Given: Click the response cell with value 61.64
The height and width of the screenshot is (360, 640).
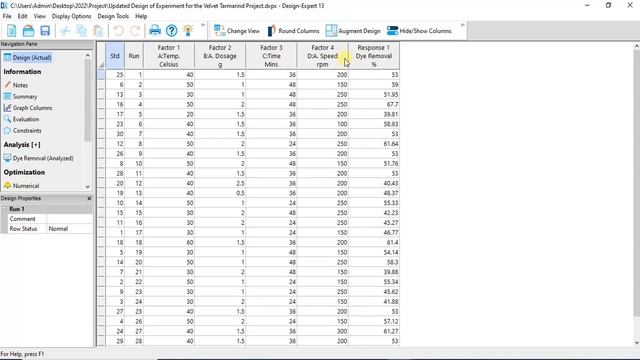Looking at the screenshot, I should tap(374, 144).
